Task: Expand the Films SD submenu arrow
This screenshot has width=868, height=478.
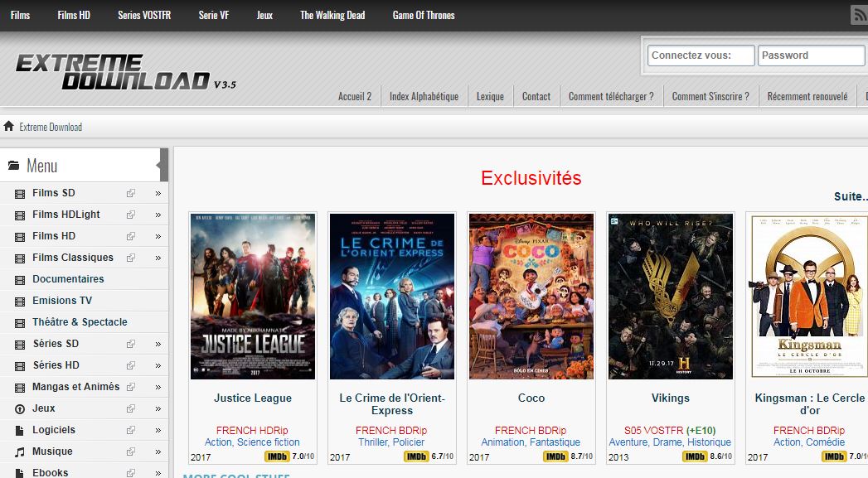Action: 158,193
